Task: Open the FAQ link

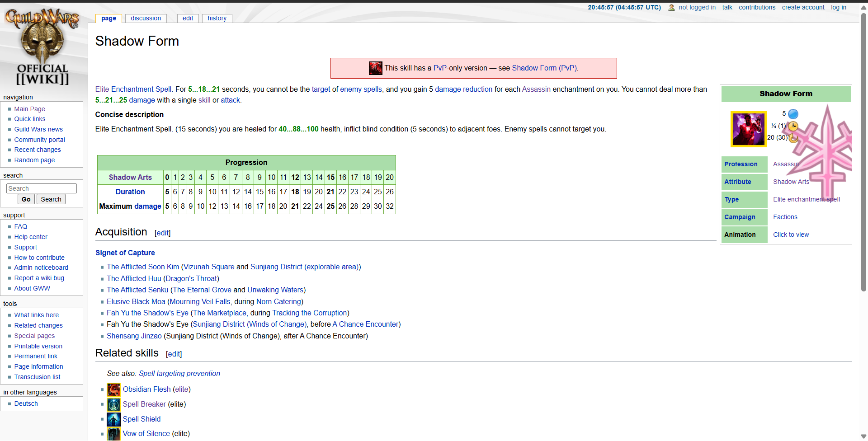Action: (20, 227)
